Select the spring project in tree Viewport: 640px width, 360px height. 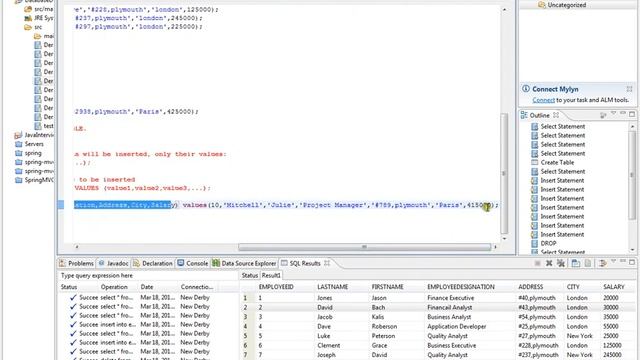pos(33,153)
